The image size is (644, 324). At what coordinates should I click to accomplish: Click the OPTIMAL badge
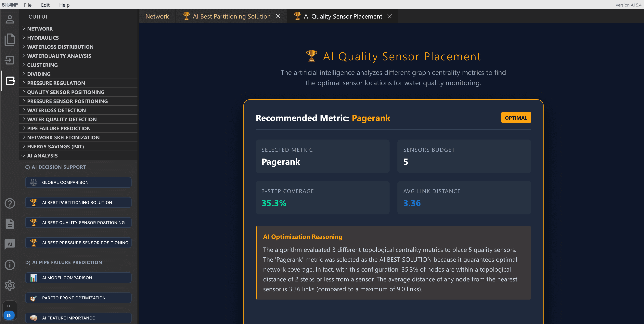pos(516,118)
